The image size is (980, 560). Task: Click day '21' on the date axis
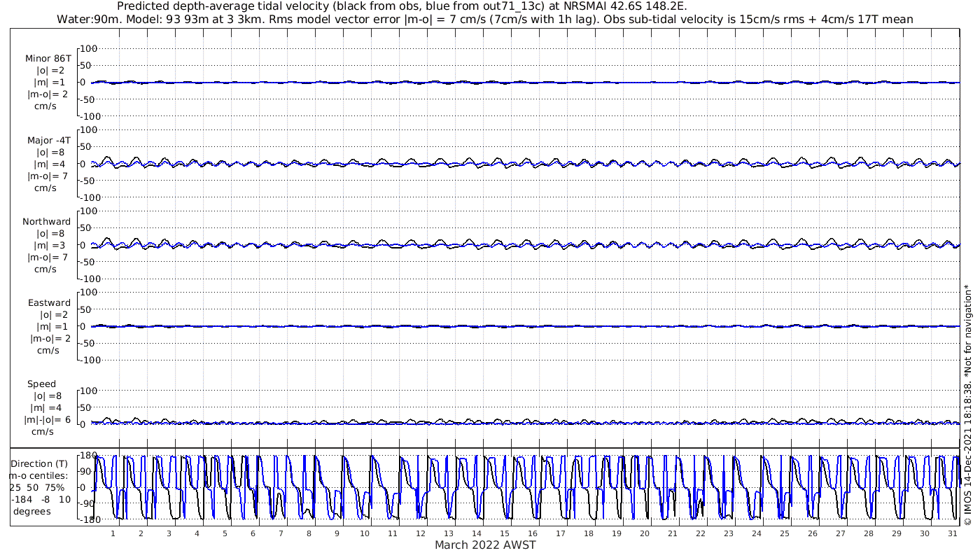coord(673,533)
